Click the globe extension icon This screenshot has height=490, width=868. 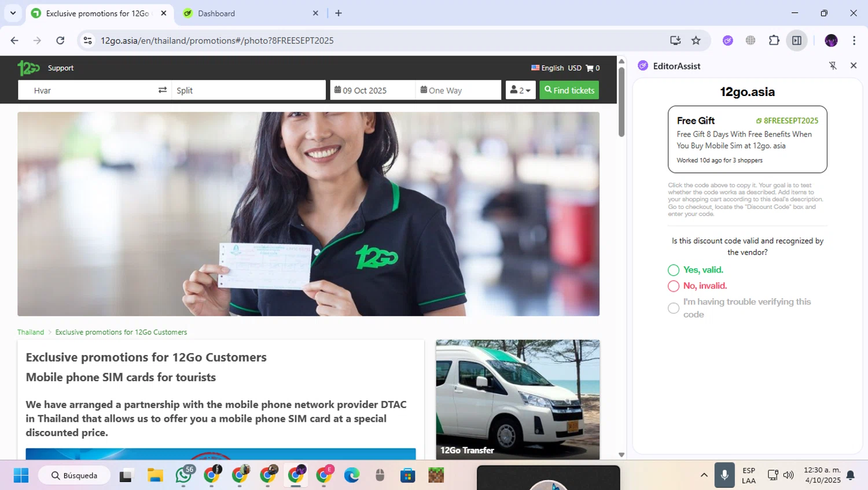click(x=751, y=40)
